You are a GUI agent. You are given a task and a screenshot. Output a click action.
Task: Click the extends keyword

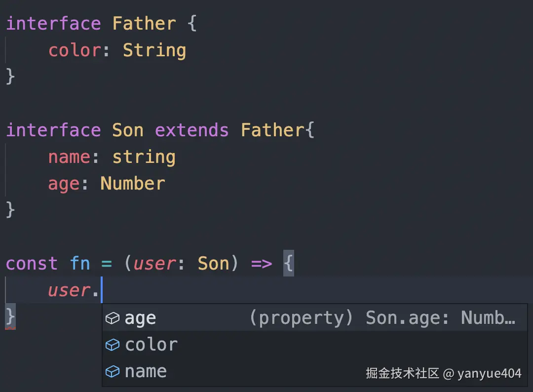coord(192,130)
